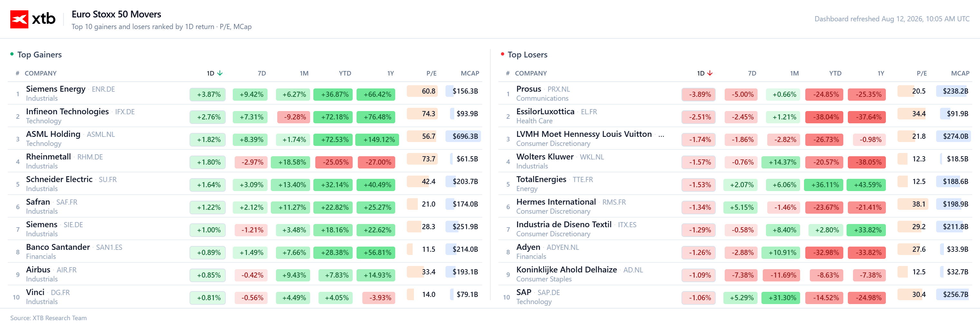
Task: Sort Top Gainers by the P/E header
Action: tap(431, 73)
